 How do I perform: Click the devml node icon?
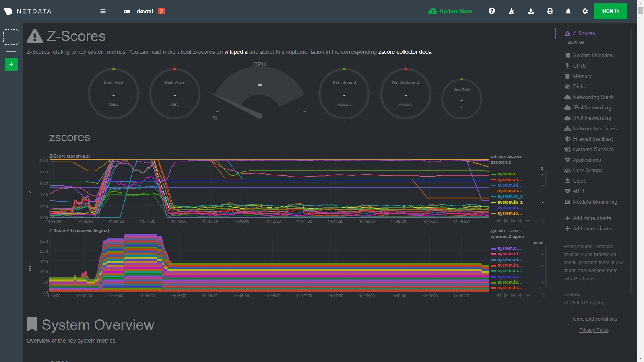tap(127, 11)
